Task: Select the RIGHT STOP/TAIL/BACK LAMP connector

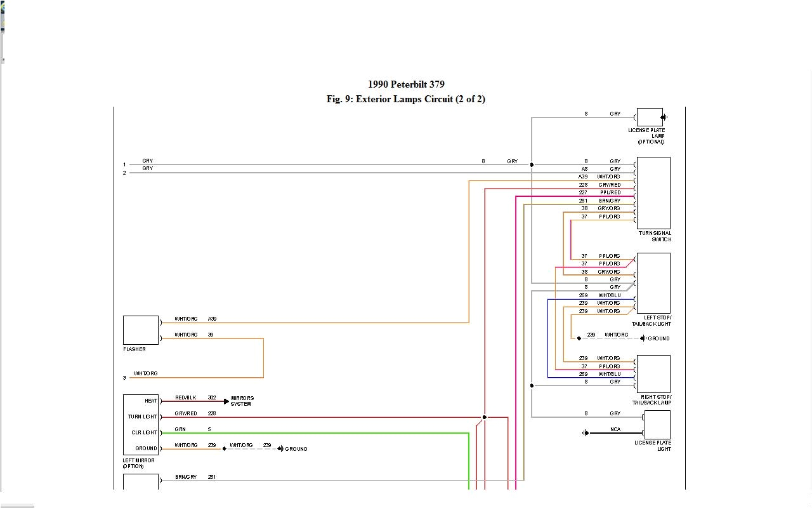Action: (653, 374)
